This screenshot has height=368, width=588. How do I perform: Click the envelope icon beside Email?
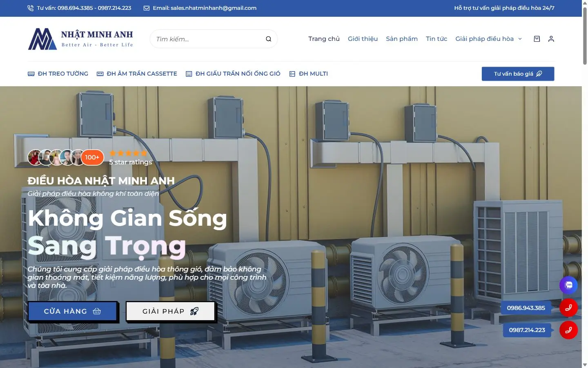147,8
